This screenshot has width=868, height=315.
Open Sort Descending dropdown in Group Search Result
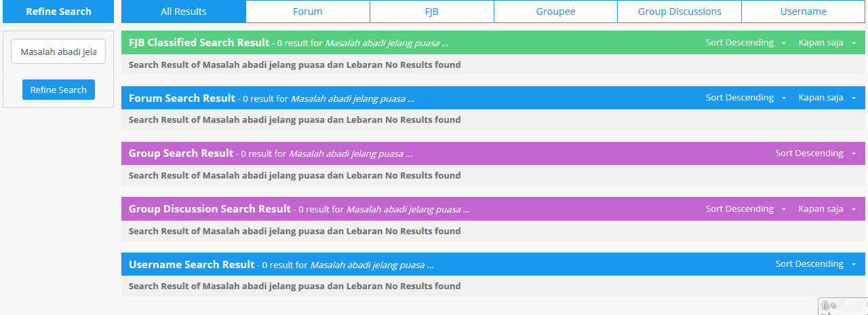(816, 153)
